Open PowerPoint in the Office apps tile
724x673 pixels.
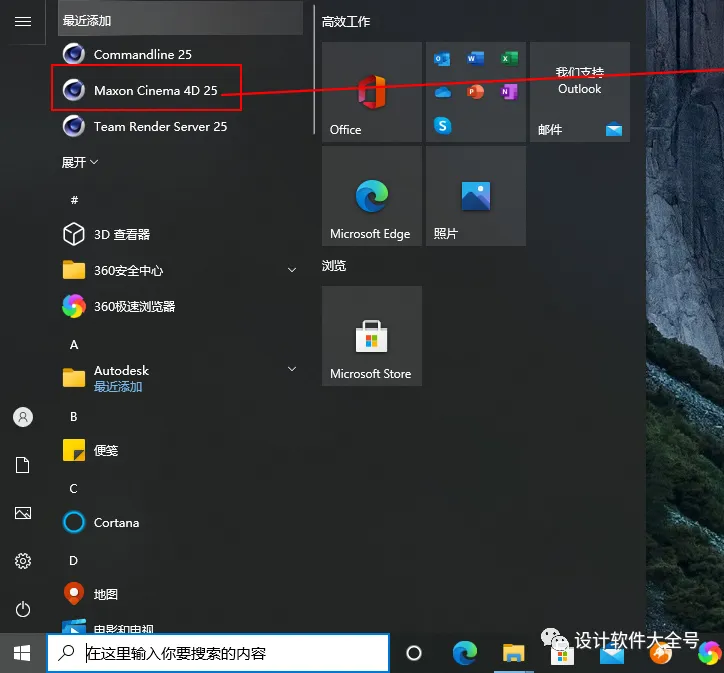(x=475, y=92)
